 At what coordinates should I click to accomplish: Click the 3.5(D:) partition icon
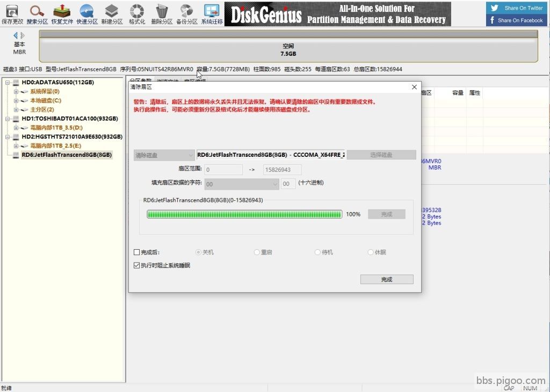click(24, 128)
